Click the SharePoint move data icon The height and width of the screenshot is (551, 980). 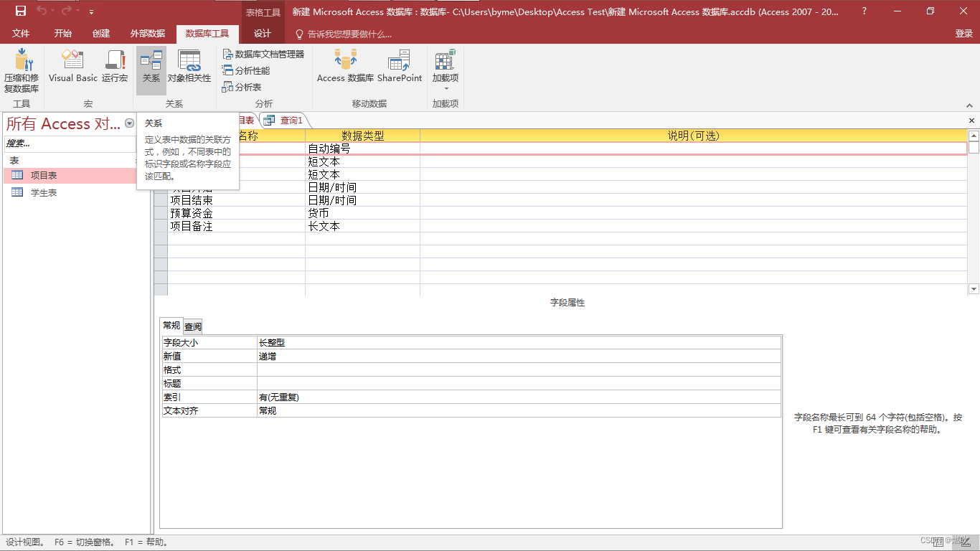(400, 66)
